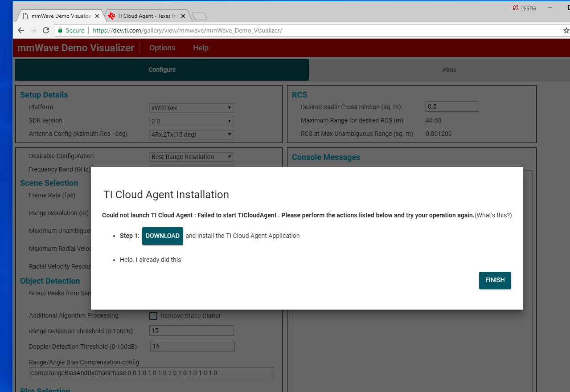Click the browser forward arrow
The height and width of the screenshot is (392, 570).
tap(33, 30)
